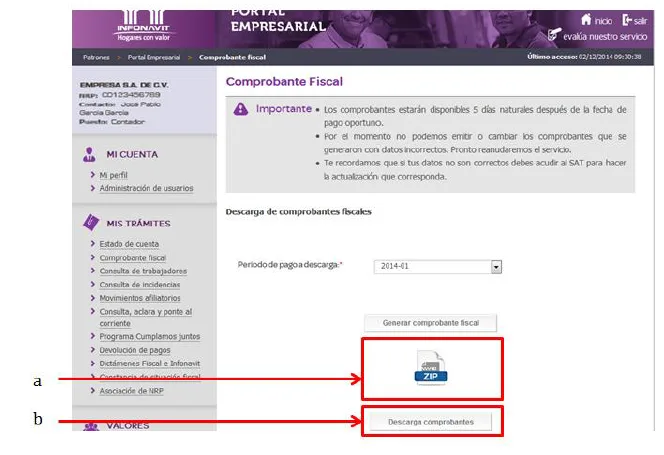Screen dimensions: 664x455
Task: Click Comprobante fiscal breadcrumb
Action: coord(232,57)
